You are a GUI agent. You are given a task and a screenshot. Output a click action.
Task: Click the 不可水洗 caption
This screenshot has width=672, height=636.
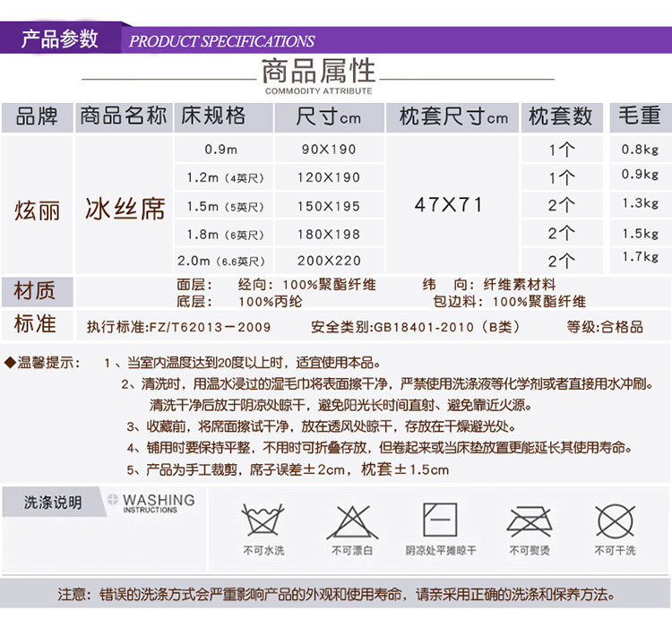point(263,550)
